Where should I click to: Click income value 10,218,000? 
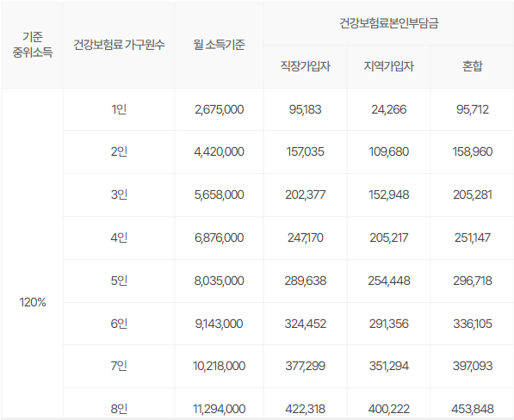[x=219, y=366]
